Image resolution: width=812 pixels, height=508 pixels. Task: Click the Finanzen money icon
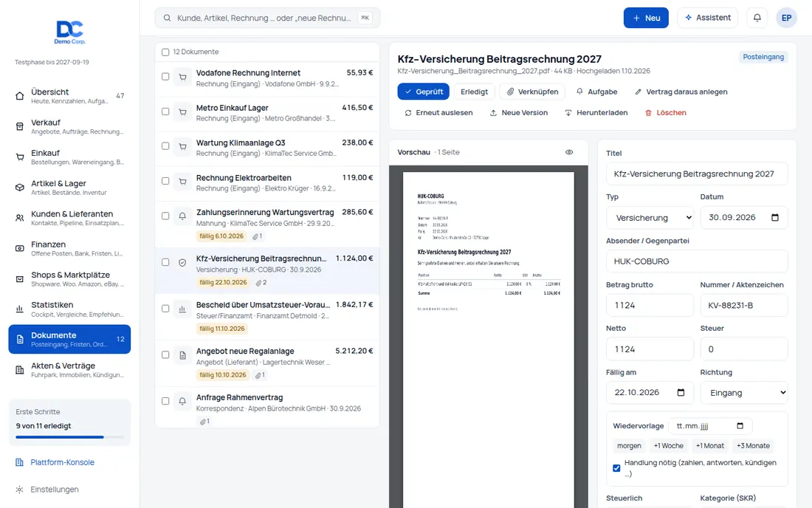[20, 249]
